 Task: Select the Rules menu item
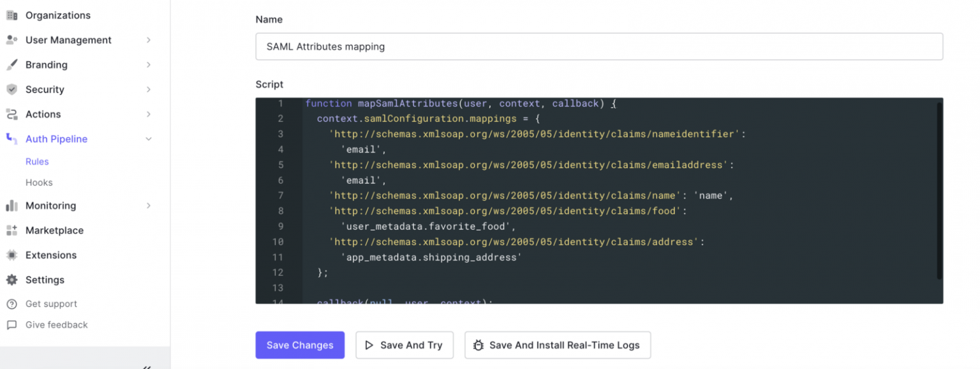click(37, 162)
